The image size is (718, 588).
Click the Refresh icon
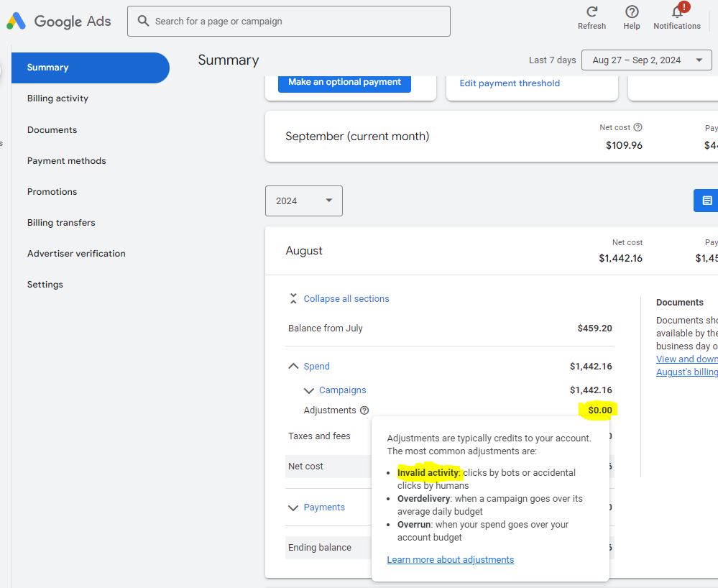(592, 12)
